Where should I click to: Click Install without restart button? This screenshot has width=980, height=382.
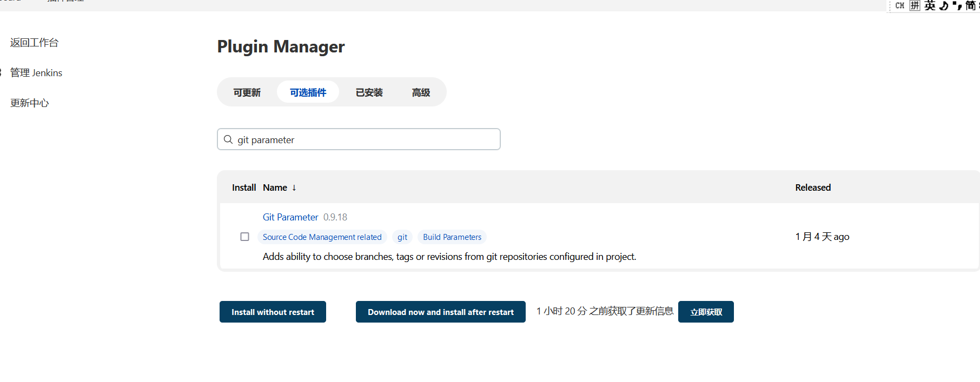click(273, 312)
